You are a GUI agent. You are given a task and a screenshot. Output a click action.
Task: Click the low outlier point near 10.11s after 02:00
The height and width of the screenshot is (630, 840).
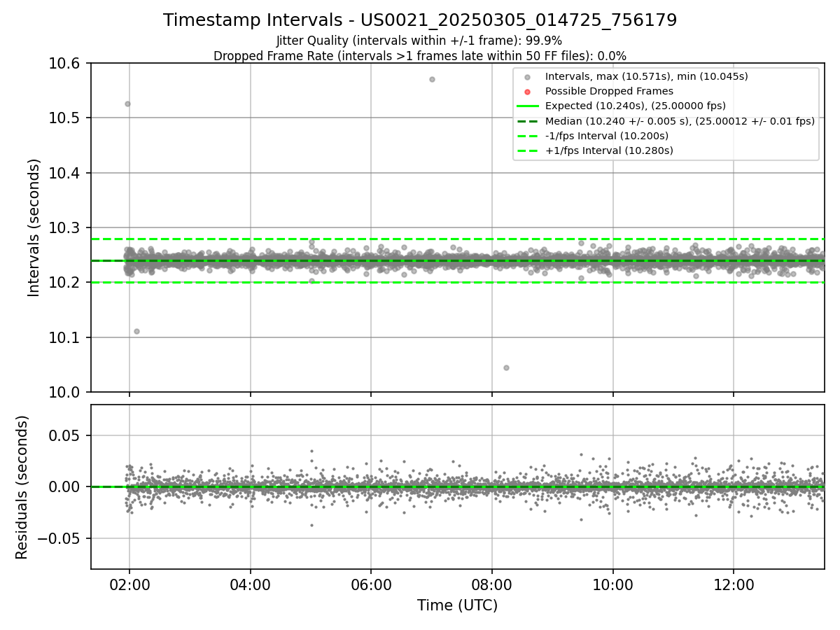136,331
